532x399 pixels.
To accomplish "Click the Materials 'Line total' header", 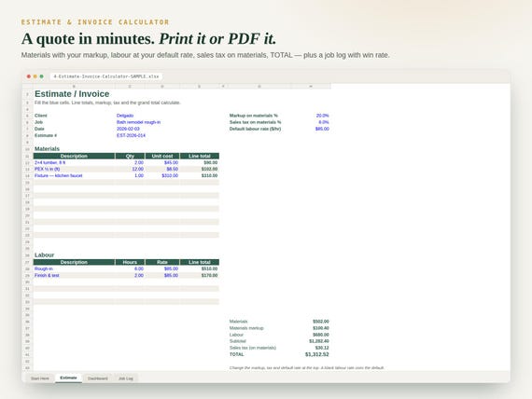I will pyautogui.click(x=200, y=156).
